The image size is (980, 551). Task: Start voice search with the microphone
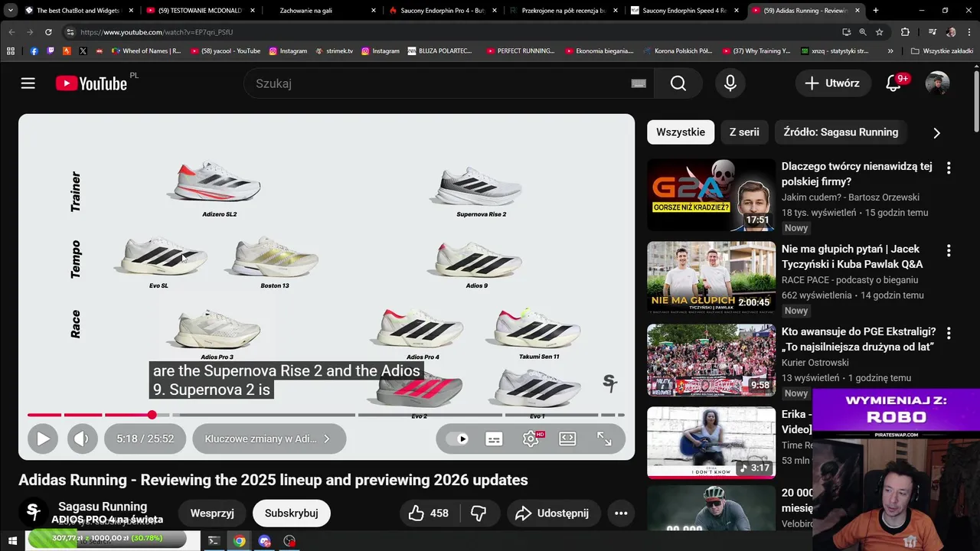[x=730, y=83]
